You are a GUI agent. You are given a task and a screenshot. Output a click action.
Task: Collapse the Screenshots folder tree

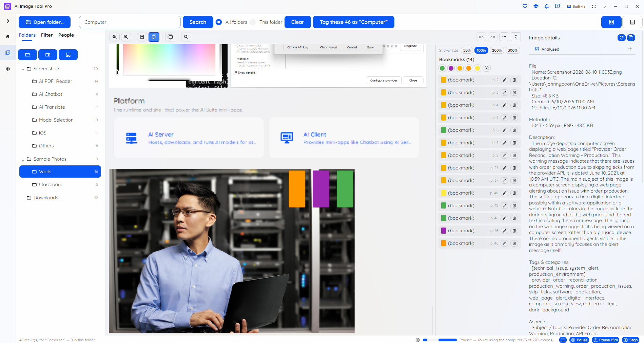(x=23, y=69)
